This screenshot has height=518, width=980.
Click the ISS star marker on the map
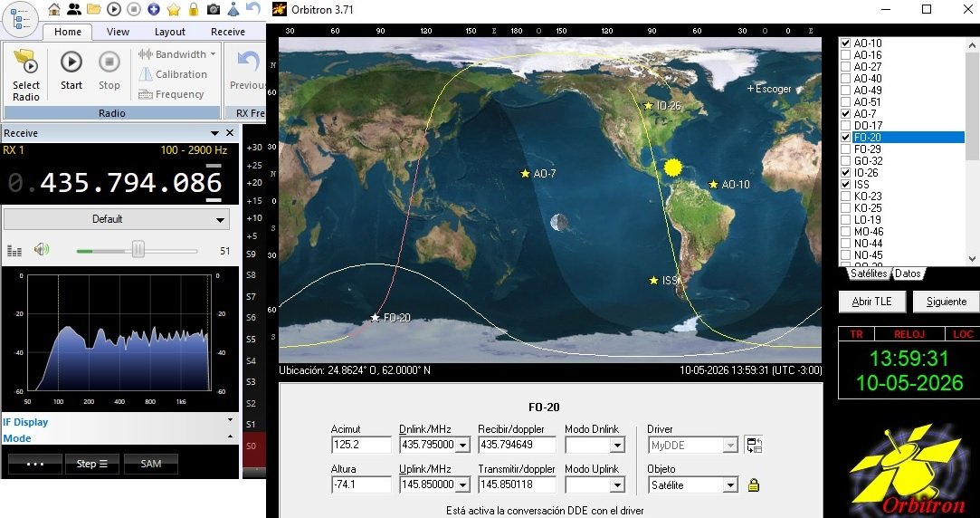(x=653, y=280)
